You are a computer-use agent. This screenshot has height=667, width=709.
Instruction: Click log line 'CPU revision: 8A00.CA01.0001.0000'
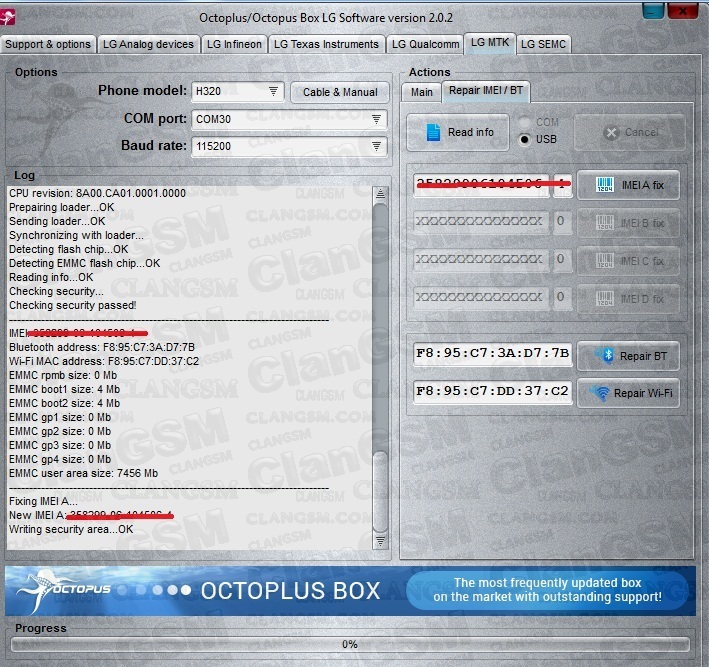[97, 193]
